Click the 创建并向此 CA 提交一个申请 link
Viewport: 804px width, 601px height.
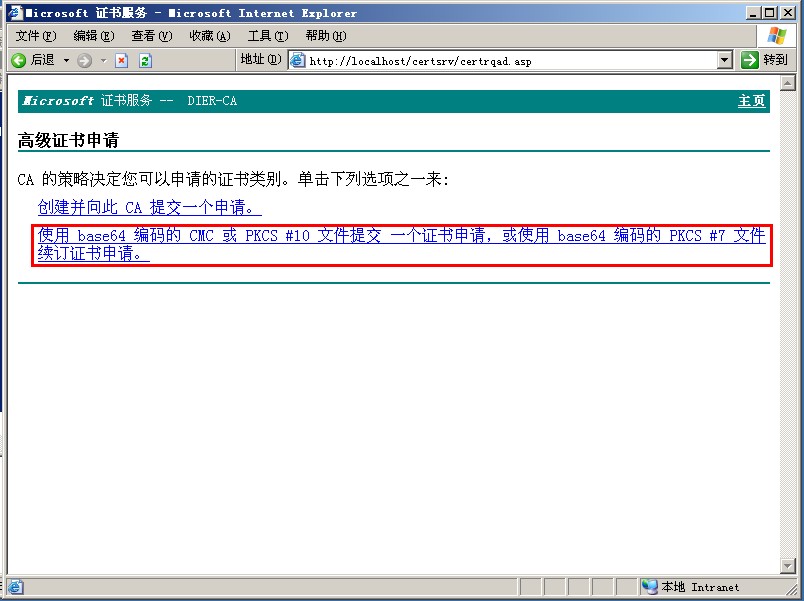pyautogui.click(x=149, y=208)
